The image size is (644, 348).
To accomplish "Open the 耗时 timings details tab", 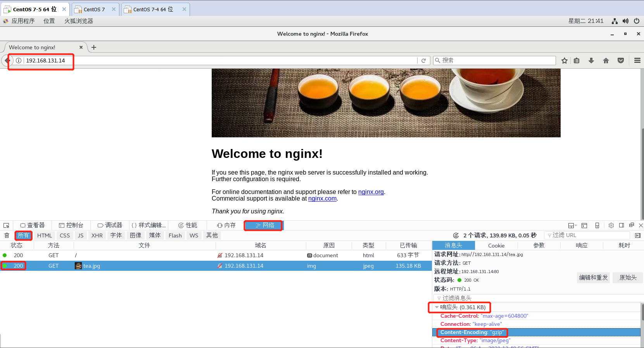I will [x=624, y=246].
